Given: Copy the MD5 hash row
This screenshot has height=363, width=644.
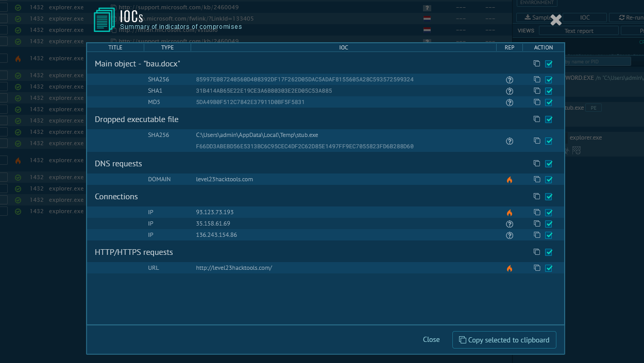Looking at the screenshot, I should pos(537,102).
